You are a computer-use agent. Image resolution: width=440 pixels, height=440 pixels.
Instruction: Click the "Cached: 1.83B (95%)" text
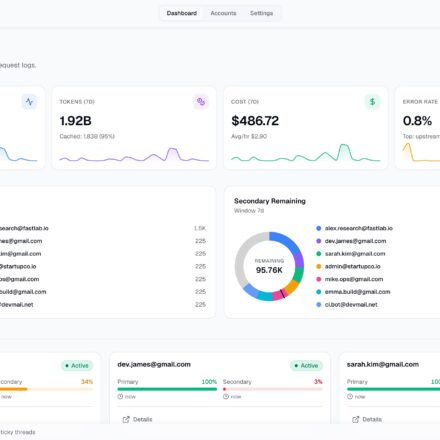click(87, 136)
